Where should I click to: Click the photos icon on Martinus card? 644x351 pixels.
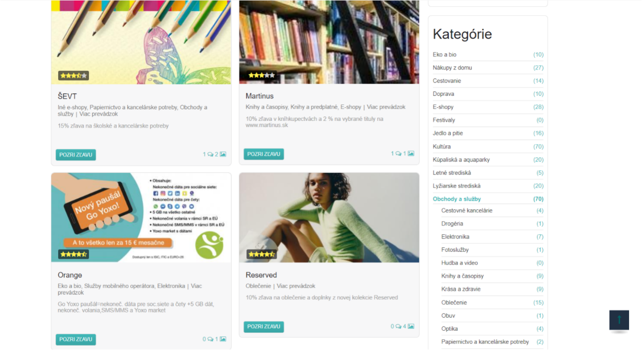(411, 154)
